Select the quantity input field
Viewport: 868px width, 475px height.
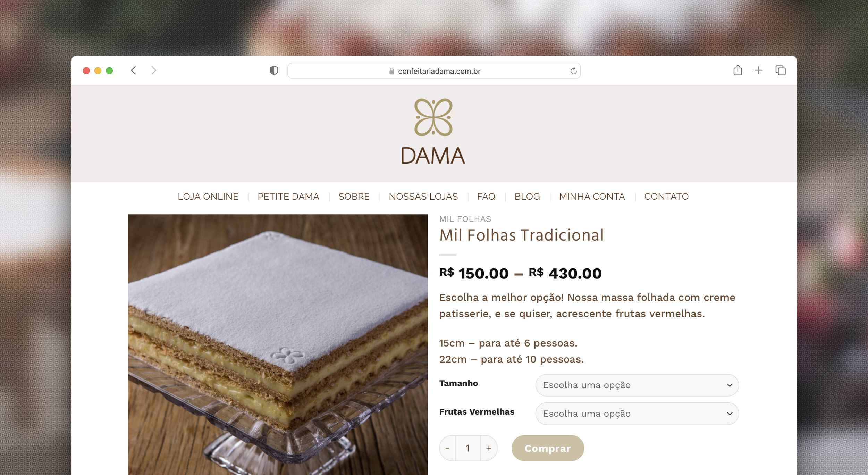tap(468, 448)
